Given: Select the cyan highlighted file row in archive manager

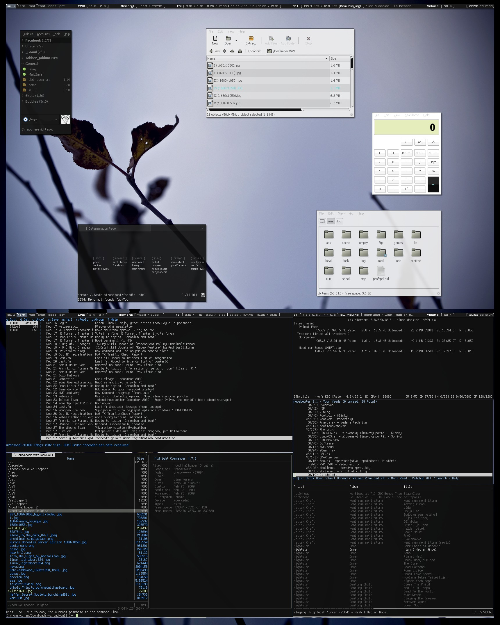Looking at the screenshot, I should coord(278,88).
